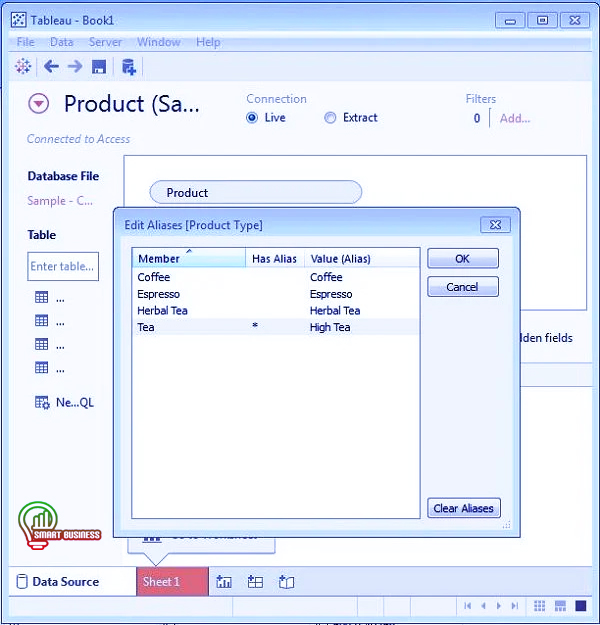Click the Product table pill
This screenshot has height=625, width=600.
[x=256, y=193]
